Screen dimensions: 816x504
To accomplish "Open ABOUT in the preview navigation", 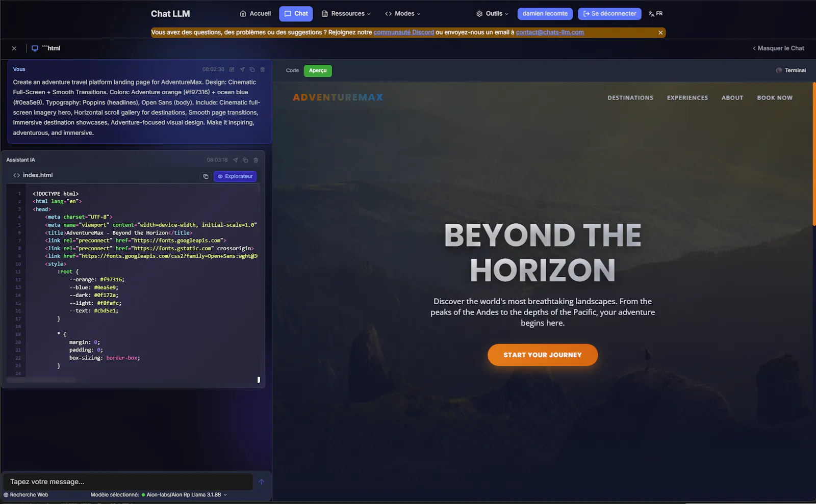I will click(732, 98).
